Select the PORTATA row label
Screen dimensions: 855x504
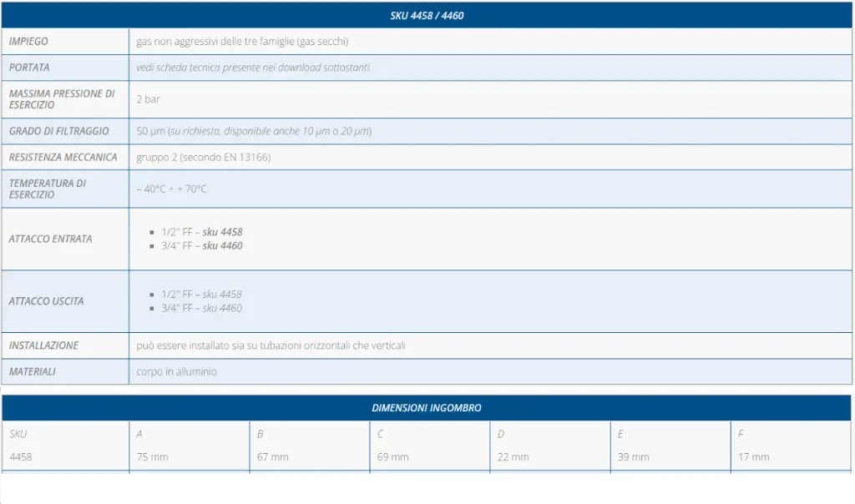(29, 68)
